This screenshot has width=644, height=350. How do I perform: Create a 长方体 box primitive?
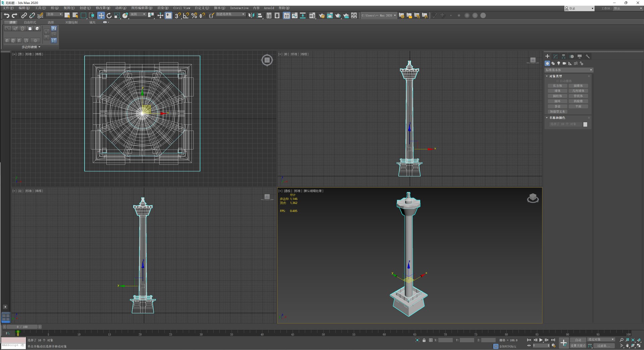tap(557, 86)
